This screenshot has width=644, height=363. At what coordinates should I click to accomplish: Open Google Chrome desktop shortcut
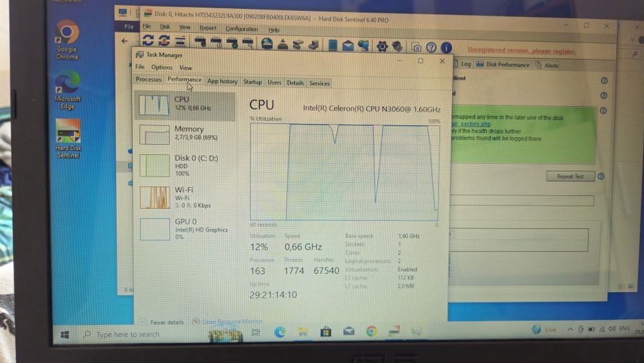67,40
